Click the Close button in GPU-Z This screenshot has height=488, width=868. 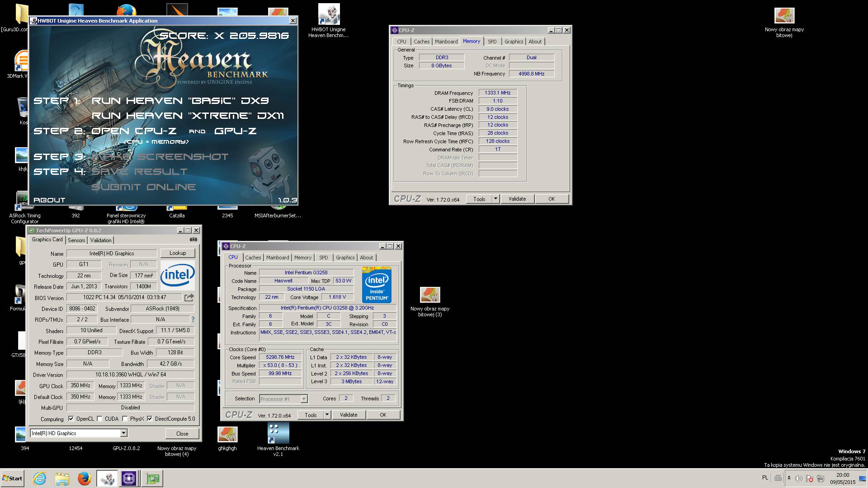coord(182,433)
